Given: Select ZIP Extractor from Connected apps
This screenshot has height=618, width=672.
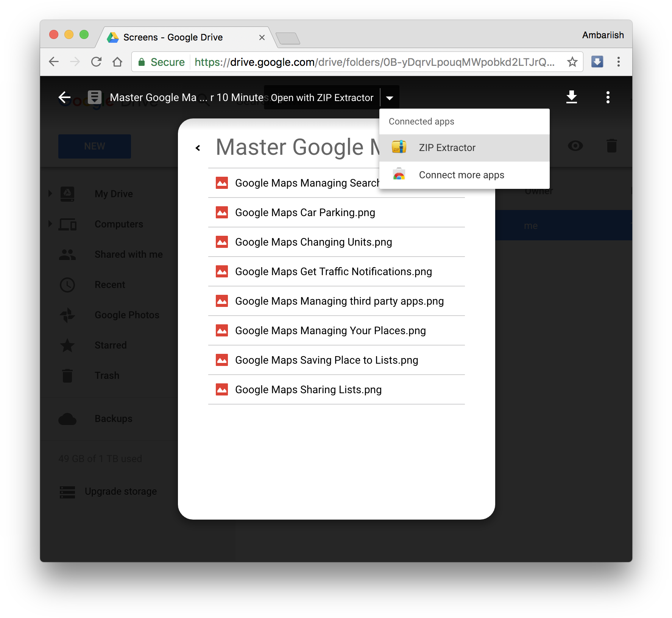Looking at the screenshot, I should click(x=464, y=148).
